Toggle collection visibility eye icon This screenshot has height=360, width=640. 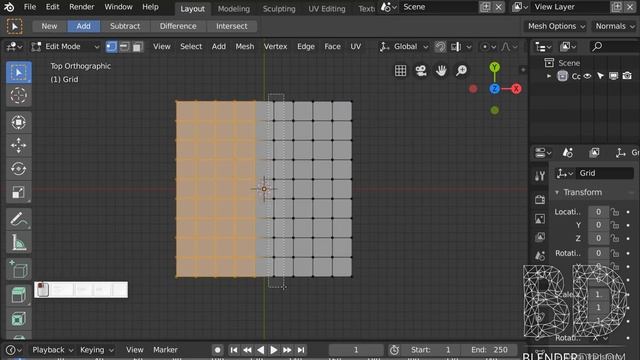pyautogui.click(x=587, y=76)
